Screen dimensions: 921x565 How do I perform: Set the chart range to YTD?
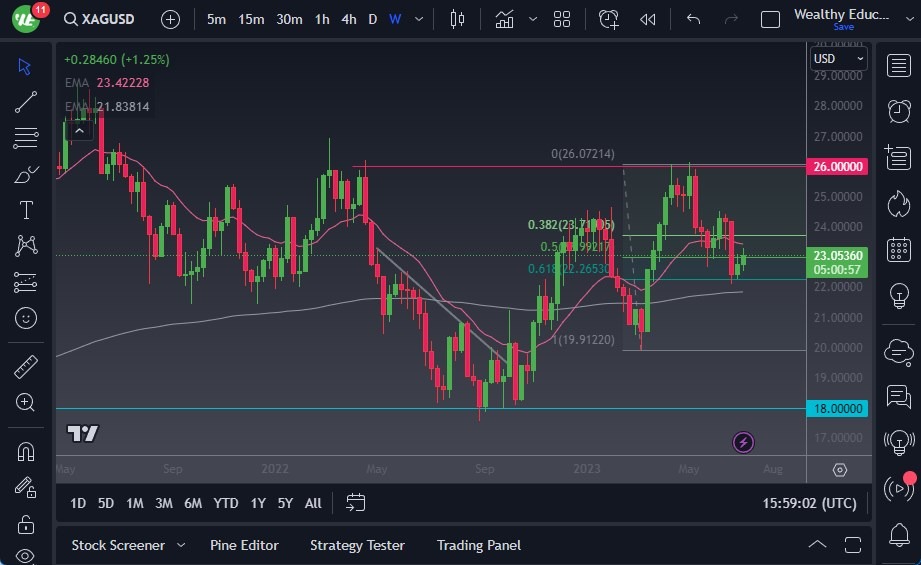[225, 503]
